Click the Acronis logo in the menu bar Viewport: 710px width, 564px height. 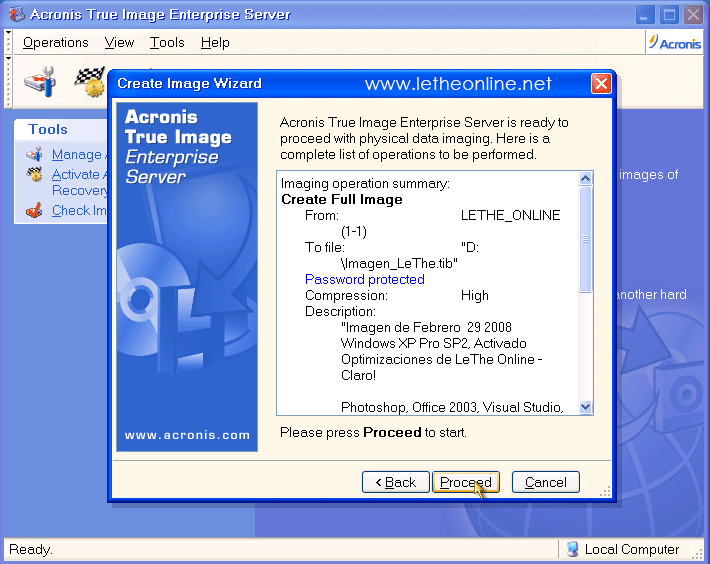point(674,43)
